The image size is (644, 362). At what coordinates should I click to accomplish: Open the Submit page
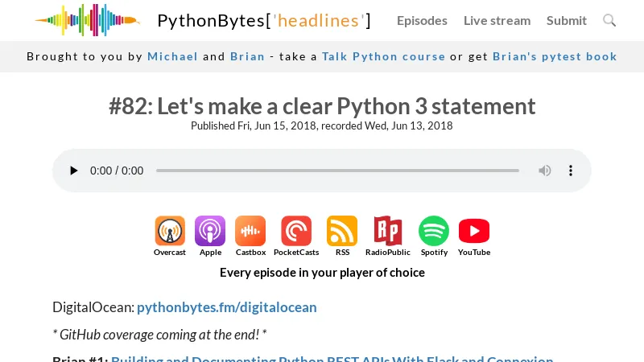coord(567,20)
